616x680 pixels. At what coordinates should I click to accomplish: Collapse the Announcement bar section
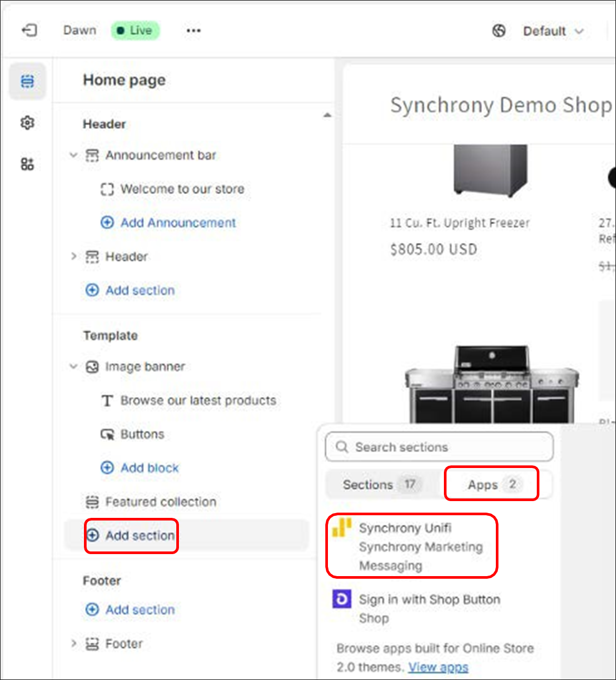click(x=73, y=155)
